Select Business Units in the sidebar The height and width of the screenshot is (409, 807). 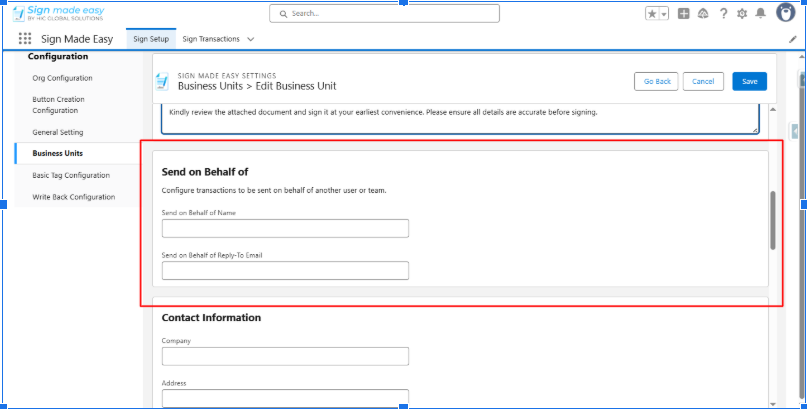(x=58, y=153)
